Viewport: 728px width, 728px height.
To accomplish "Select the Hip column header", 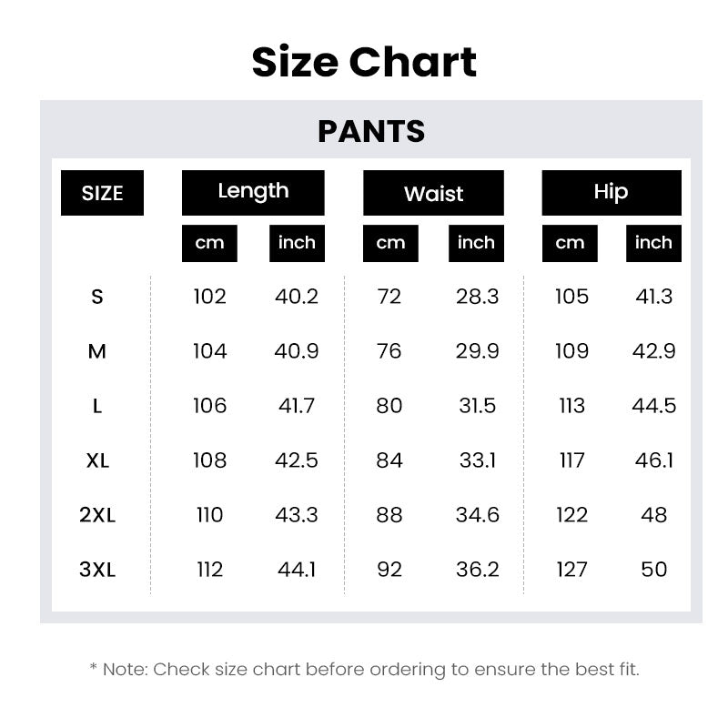I will 611,192.
